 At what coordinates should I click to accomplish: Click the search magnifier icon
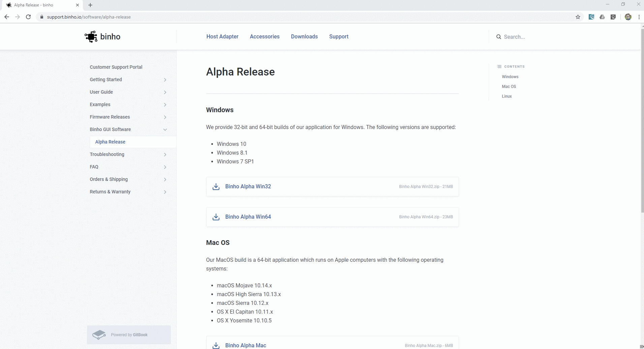498,37
